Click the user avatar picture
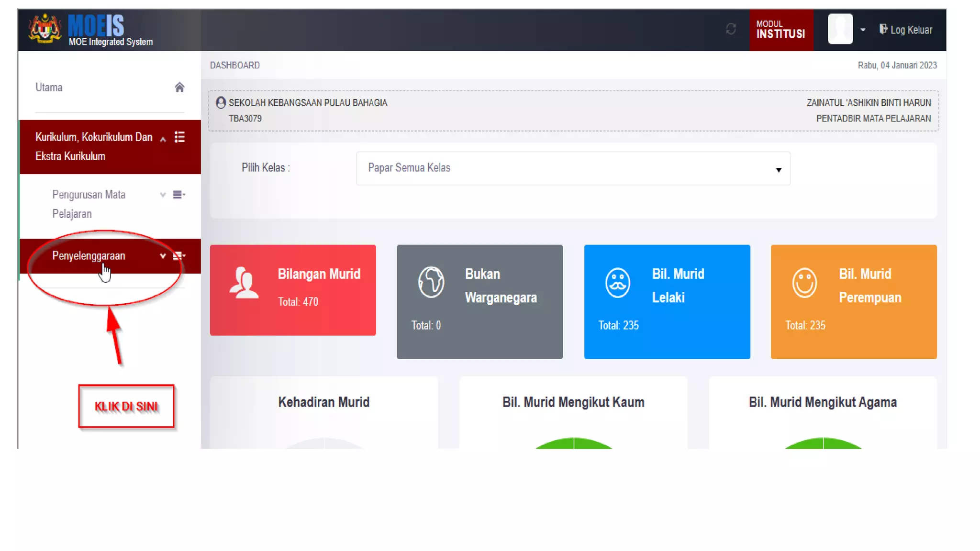This screenshot has height=551, width=980. pos(840,29)
